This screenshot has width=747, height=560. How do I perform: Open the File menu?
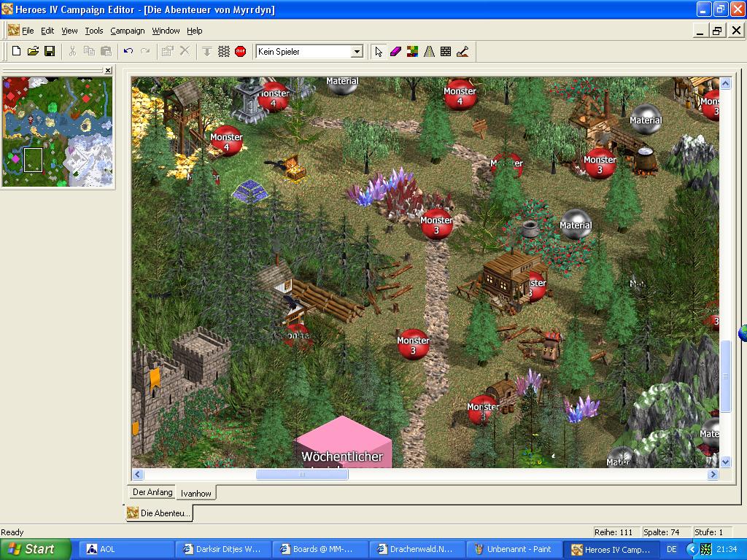28,31
